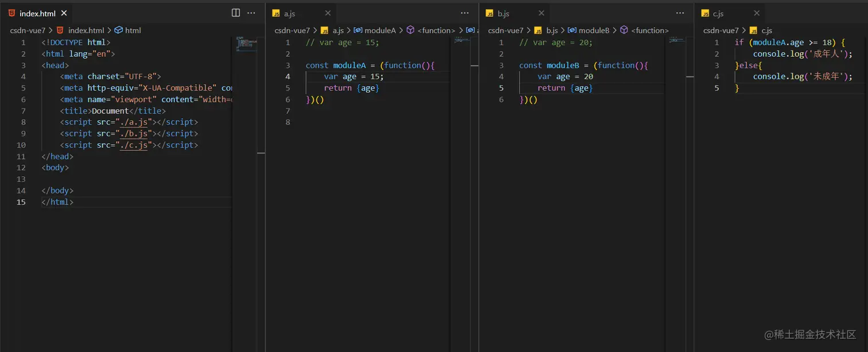Click the "}else{" line in c.js
Viewport: 868px width, 352px height.
click(x=748, y=65)
